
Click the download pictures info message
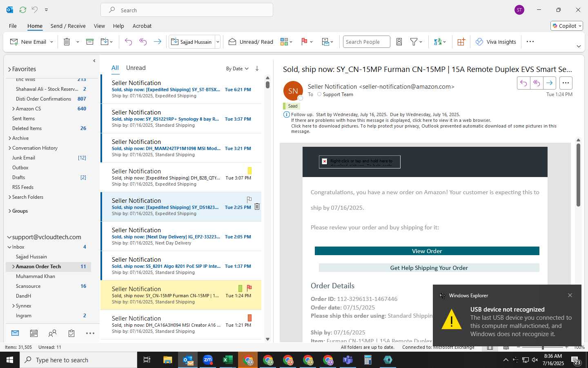423,128
